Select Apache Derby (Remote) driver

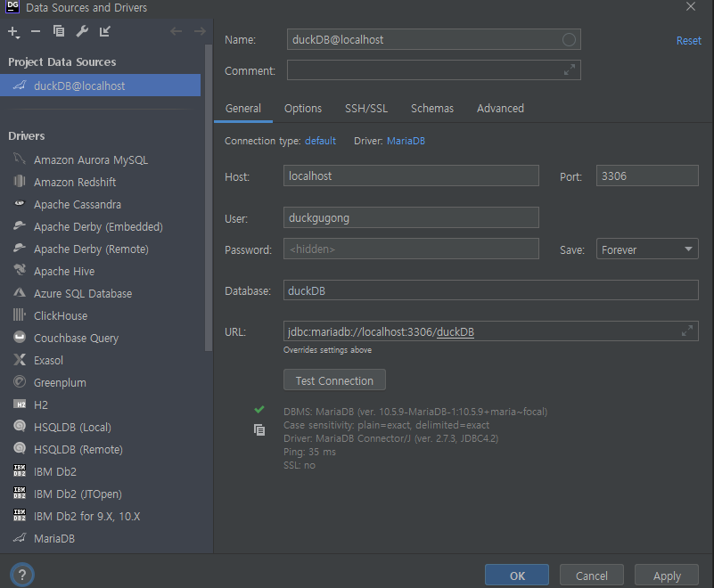pyautogui.click(x=102, y=249)
